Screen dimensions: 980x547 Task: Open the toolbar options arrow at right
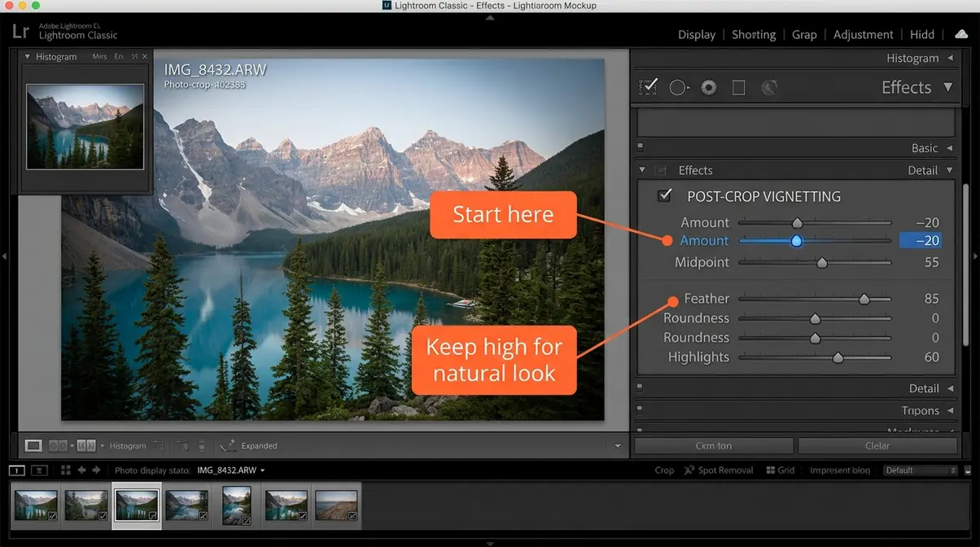[x=618, y=446]
